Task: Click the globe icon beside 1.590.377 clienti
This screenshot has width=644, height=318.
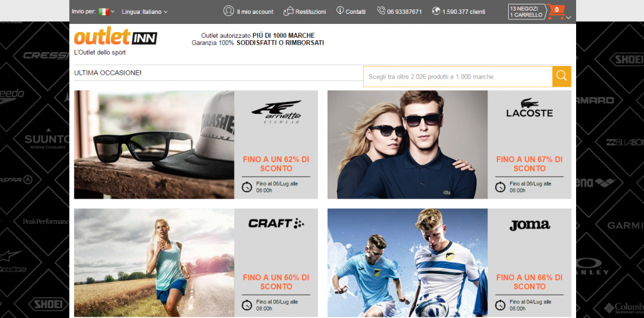Action: coord(436,11)
